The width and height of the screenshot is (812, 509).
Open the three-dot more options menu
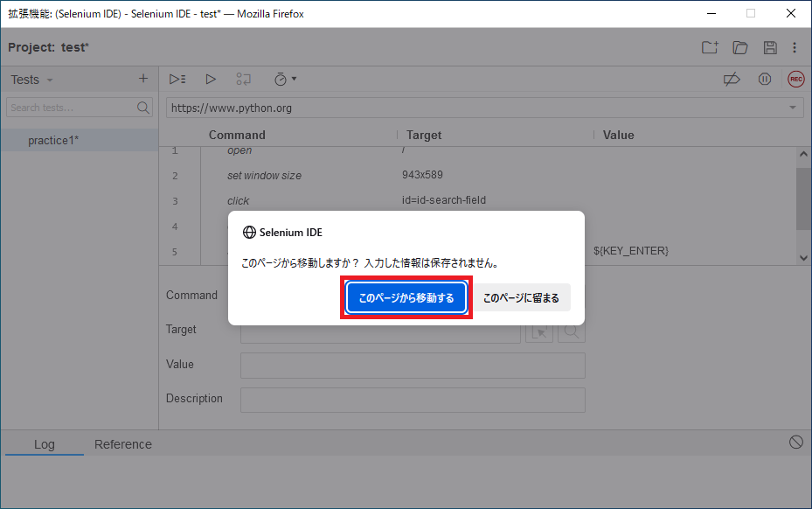point(795,48)
